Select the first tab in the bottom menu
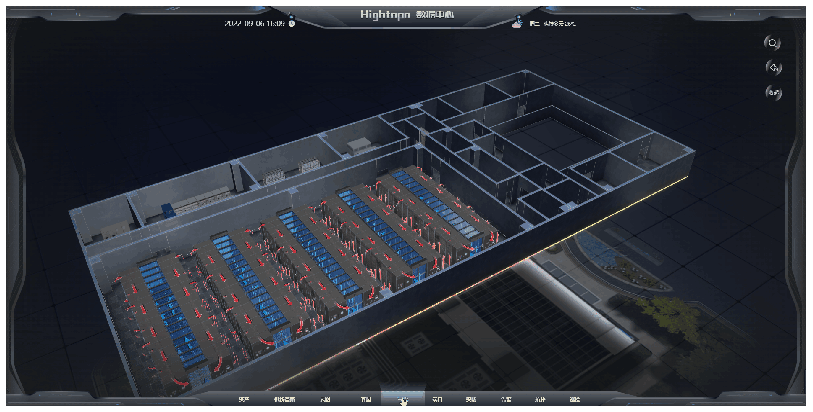813x412 pixels. point(243,400)
